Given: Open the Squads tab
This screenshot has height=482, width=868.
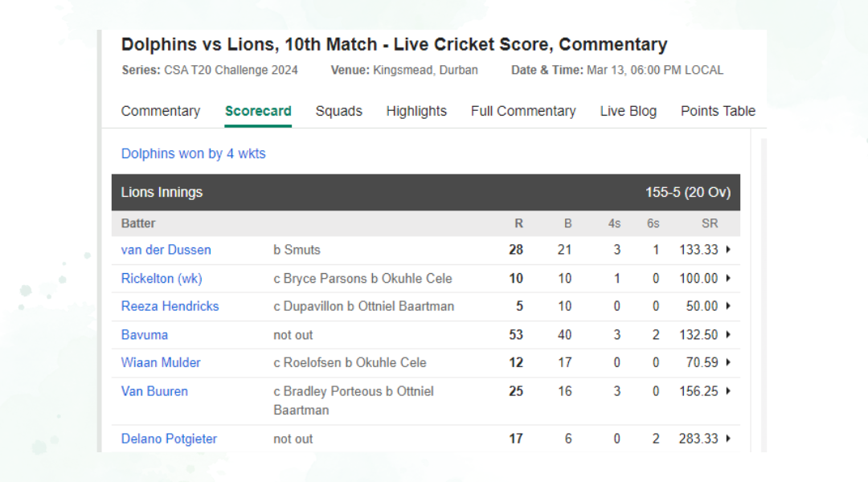Looking at the screenshot, I should 338,111.
